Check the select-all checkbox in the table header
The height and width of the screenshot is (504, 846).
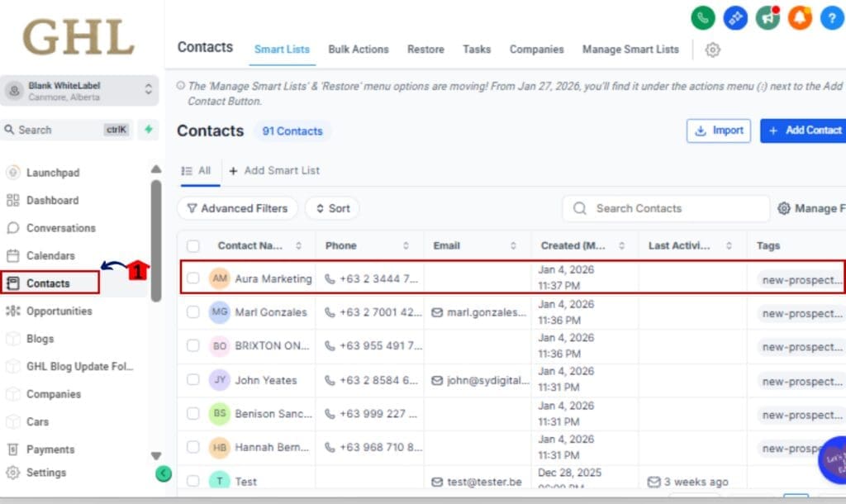coord(192,245)
